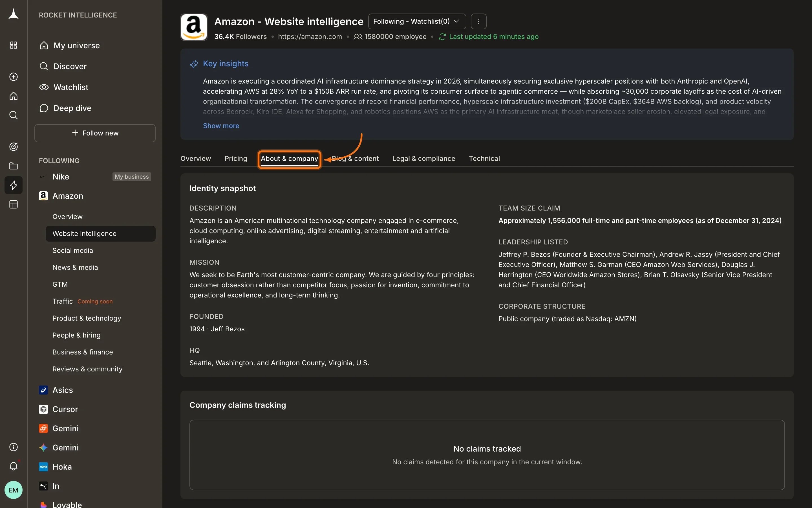Screen dimensions: 812x508
Task: Open Product & technology section
Action: [87, 318]
